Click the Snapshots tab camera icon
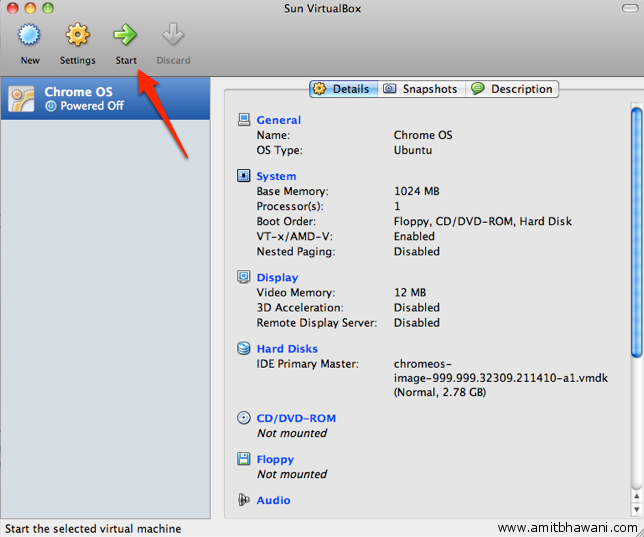The image size is (644, 537). (389, 88)
